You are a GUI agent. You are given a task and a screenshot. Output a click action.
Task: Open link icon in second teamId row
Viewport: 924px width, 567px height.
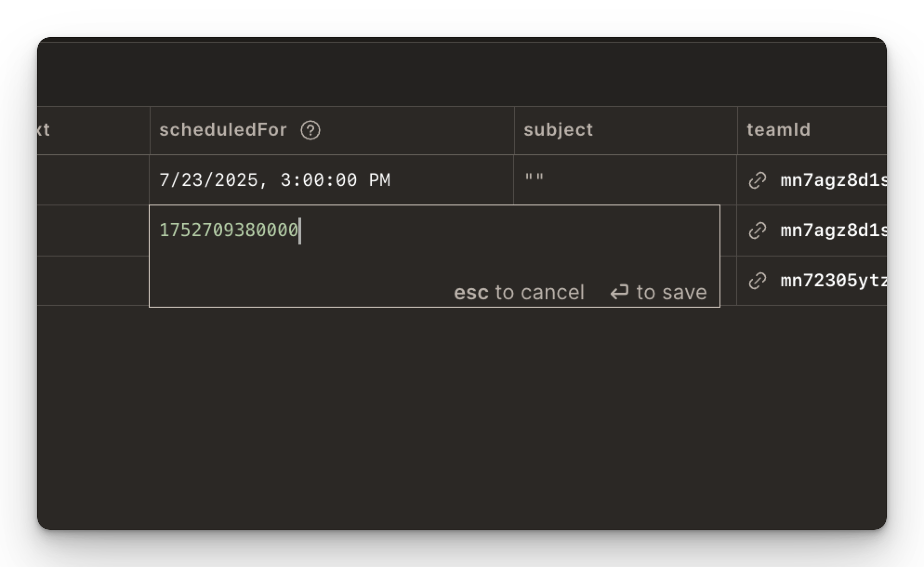tap(758, 231)
